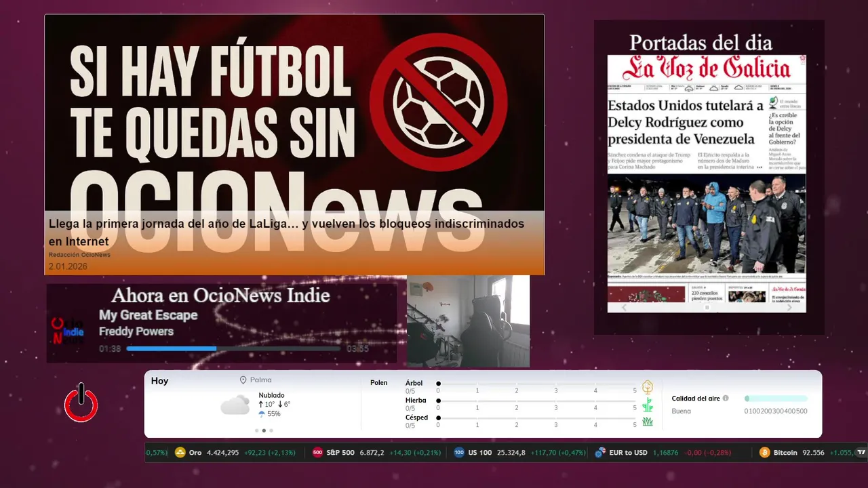The height and width of the screenshot is (488, 868).
Task: Click the Oro price '4.424,295'
Action: [x=222, y=453]
